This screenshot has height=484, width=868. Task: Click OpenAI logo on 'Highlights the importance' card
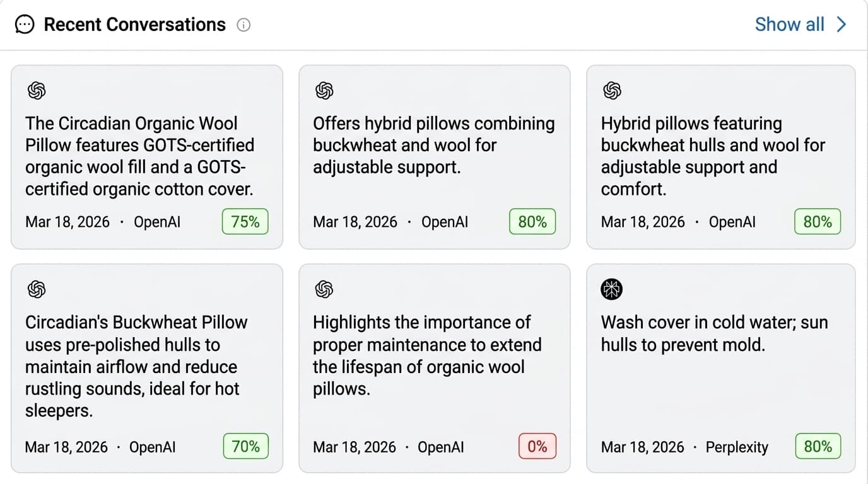[x=324, y=290]
